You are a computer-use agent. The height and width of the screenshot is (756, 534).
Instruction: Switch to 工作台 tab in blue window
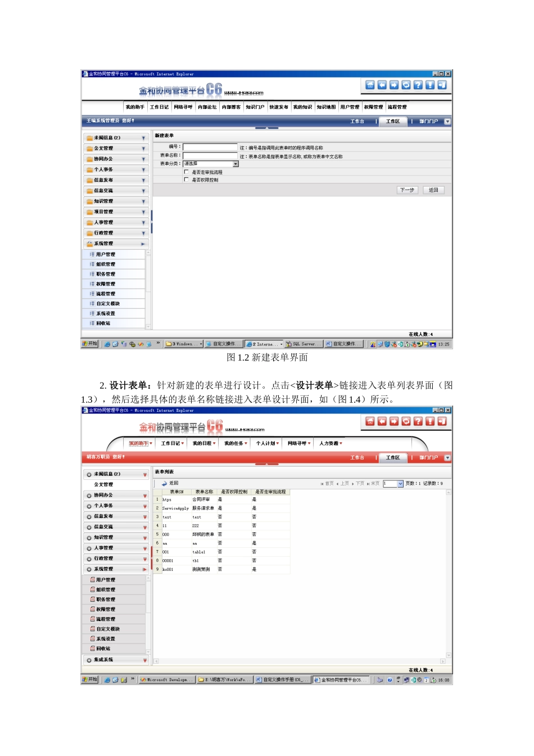357,121
